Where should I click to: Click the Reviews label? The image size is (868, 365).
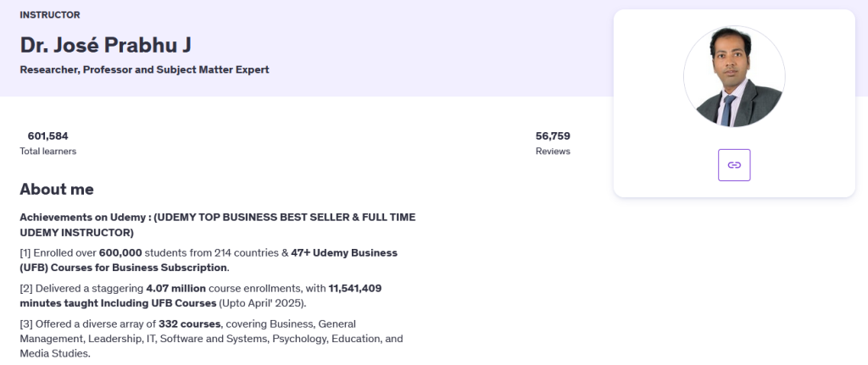tap(553, 151)
